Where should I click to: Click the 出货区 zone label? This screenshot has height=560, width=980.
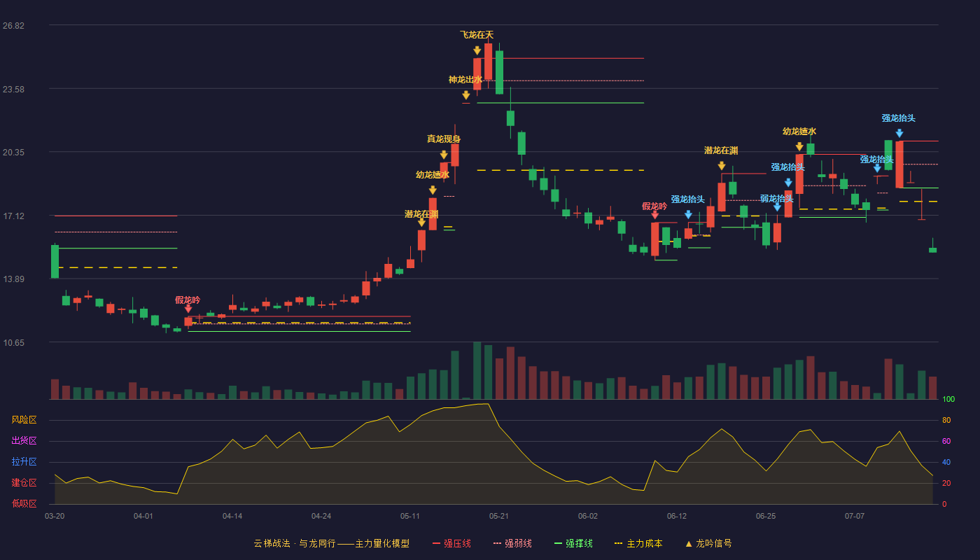24,441
